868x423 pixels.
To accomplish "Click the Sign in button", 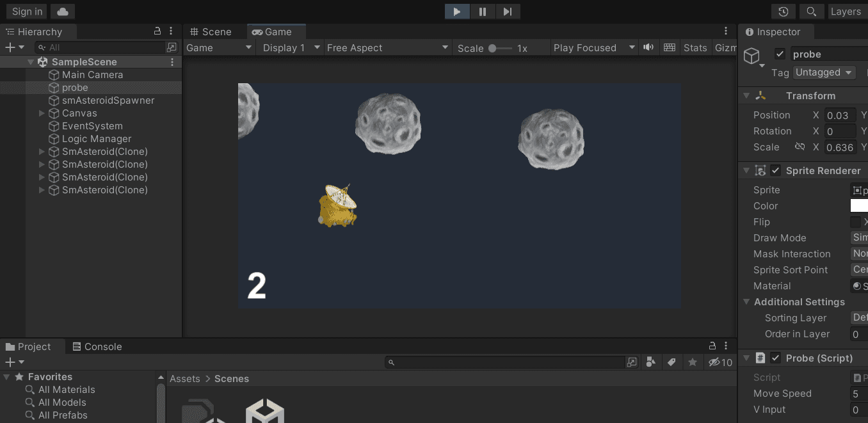I will coord(28,12).
